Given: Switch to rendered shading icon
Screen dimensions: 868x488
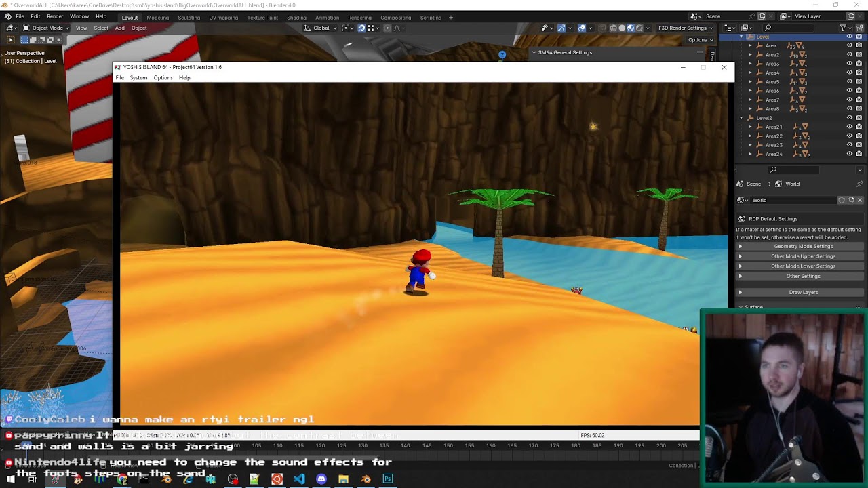Looking at the screenshot, I should point(638,28).
